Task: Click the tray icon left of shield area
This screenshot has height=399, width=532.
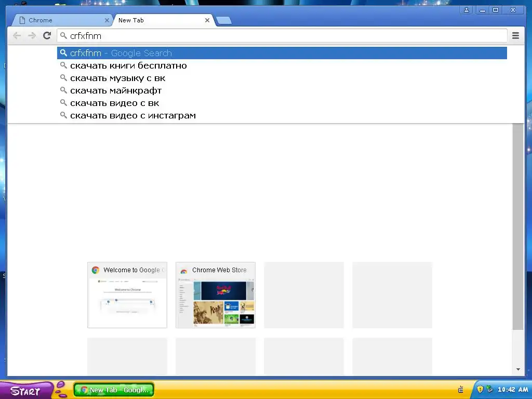Action: pos(461,390)
